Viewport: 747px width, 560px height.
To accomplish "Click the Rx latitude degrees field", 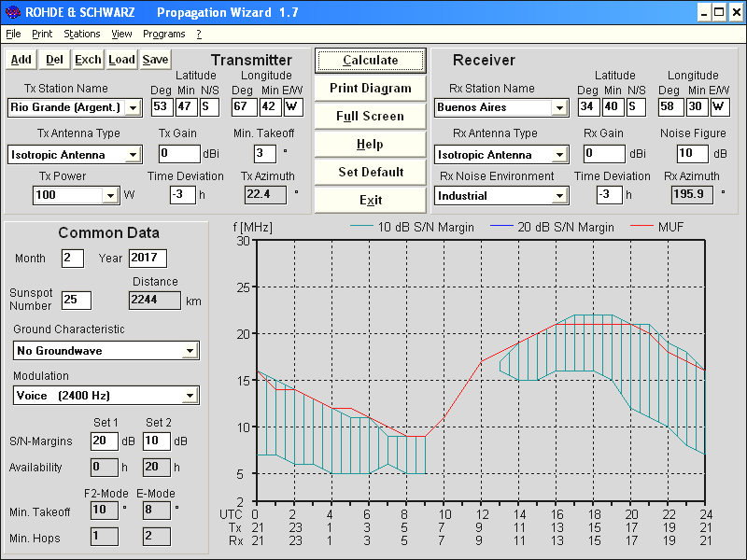I will tap(589, 107).
